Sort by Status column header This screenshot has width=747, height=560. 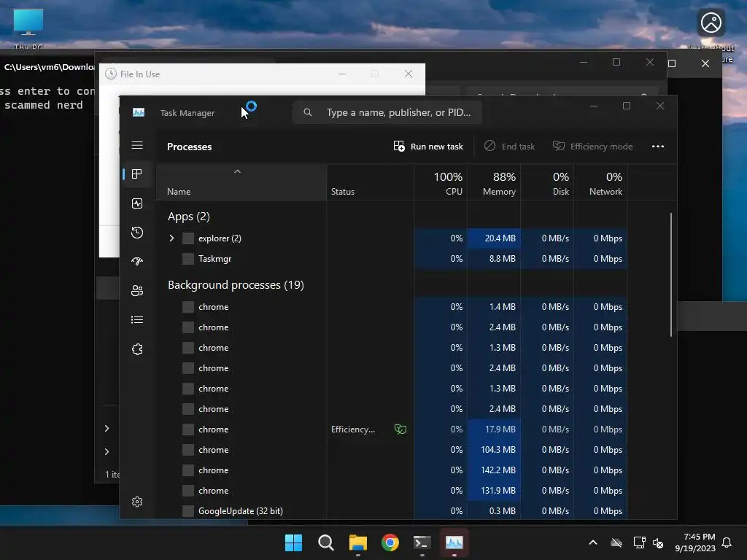[x=370, y=183]
